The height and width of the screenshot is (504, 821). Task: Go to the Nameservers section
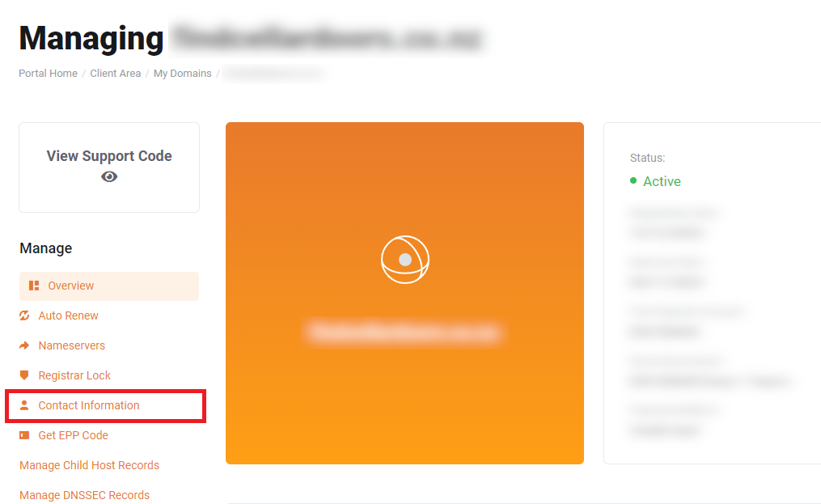(72, 345)
